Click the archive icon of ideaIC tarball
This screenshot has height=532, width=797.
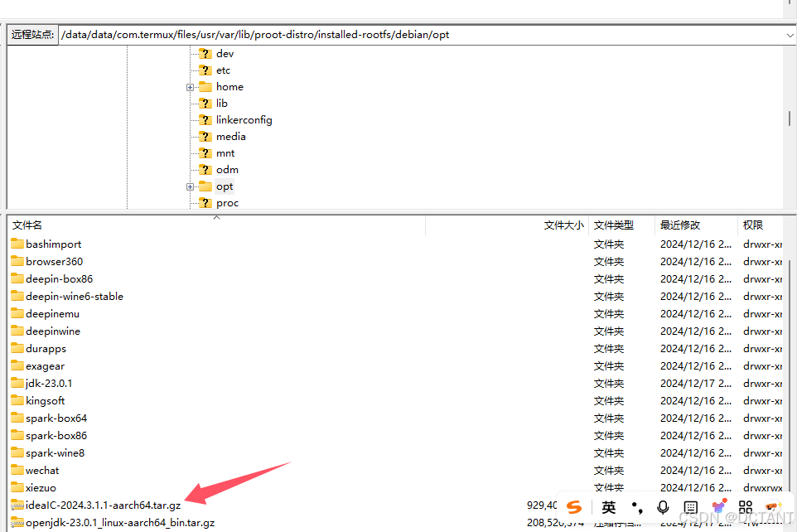pos(17,505)
